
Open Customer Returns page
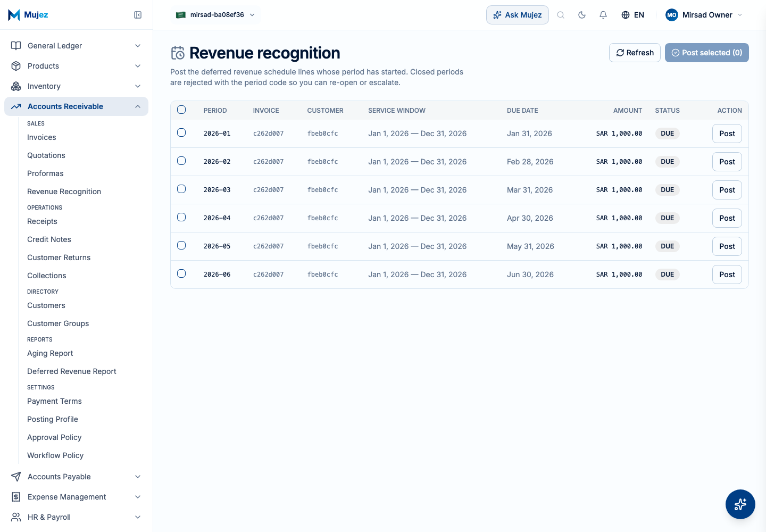(x=59, y=257)
